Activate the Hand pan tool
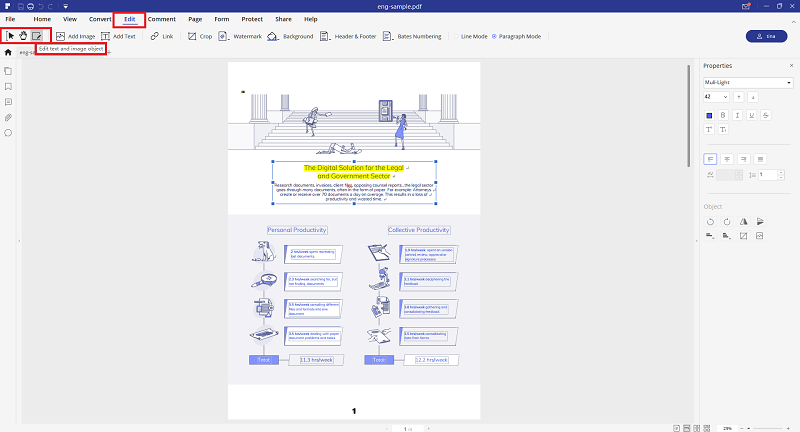 click(23, 36)
